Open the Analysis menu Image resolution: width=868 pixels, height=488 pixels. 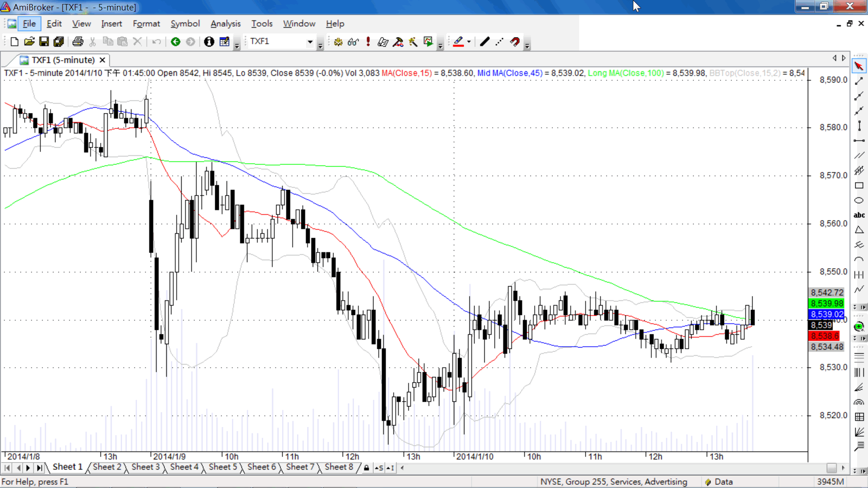[x=226, y=23]
